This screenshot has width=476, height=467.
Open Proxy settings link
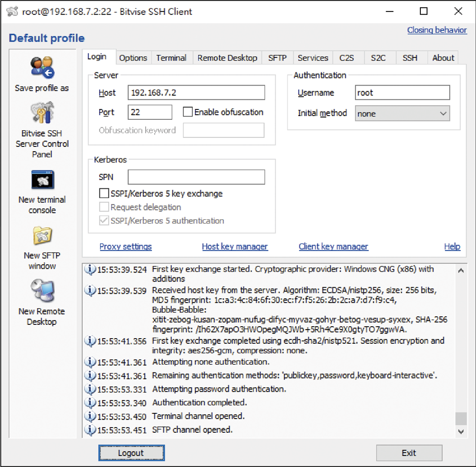(x=126, y=246)
